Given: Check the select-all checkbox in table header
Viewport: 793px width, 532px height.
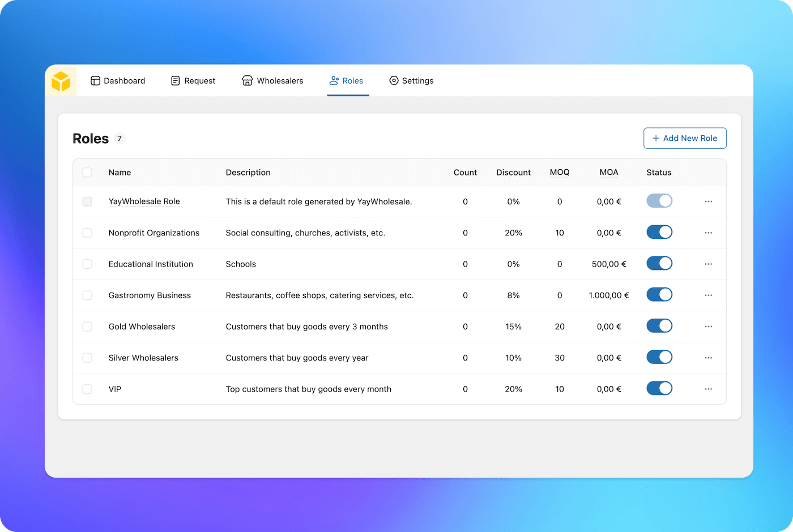Looking at the screenshot, I should (87, 173).
